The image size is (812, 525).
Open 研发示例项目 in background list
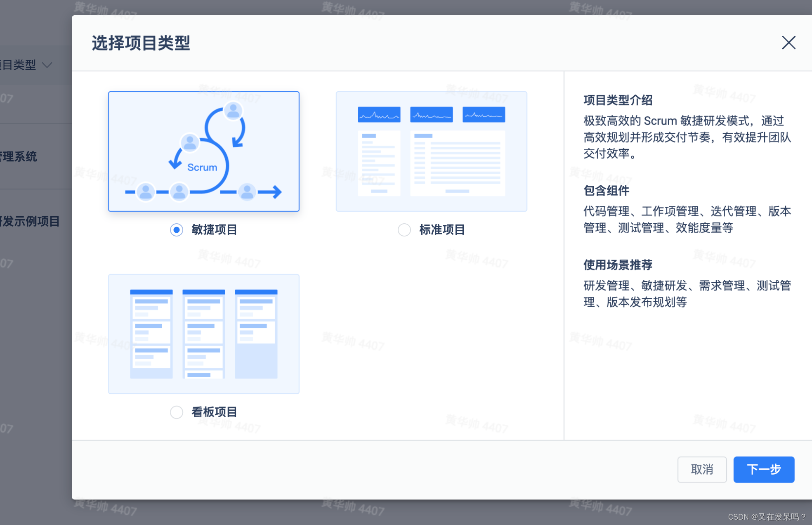30,221
